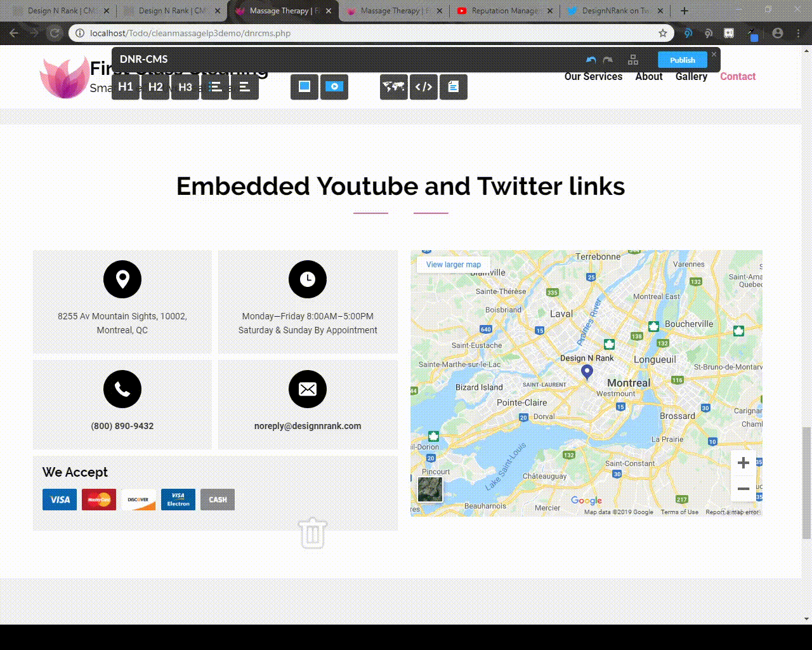Screen dimensions: 812x650
Task: Add a paragraph text block
Action: pyautogui.click(x=245, y=87)
